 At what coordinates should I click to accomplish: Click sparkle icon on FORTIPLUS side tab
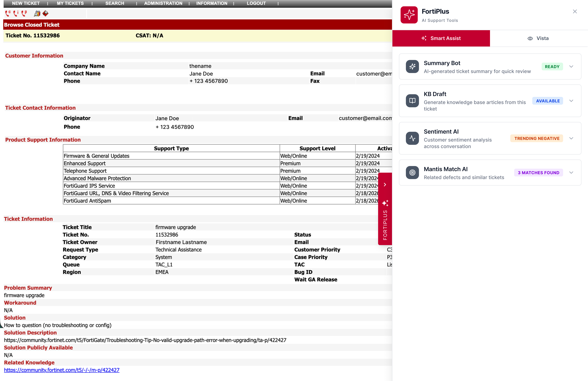pyautogui.click(x=385, y=203)
